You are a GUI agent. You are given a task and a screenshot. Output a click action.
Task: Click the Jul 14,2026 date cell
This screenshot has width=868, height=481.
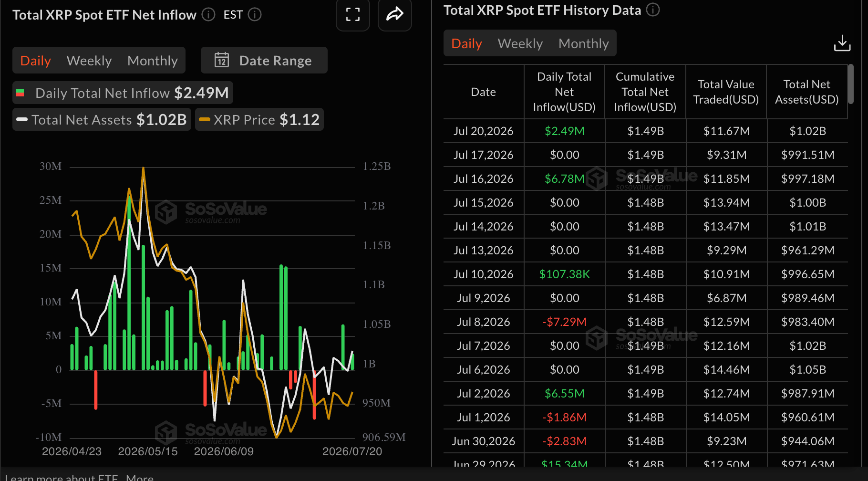[x=484, y=226]
